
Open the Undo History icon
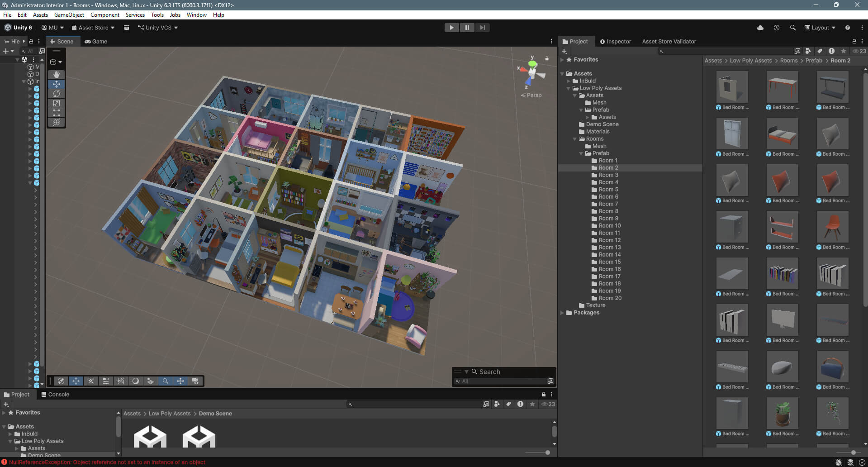[x=777, y=28]
